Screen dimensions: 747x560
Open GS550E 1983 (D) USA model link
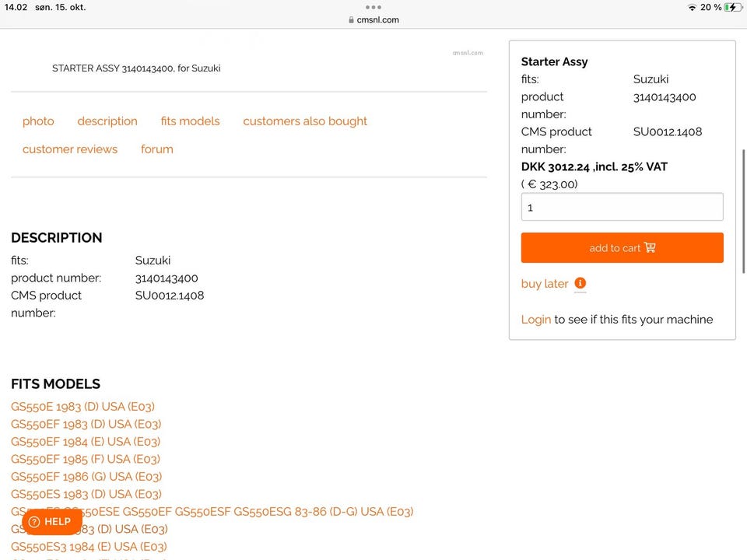click(x=82, y=407)
